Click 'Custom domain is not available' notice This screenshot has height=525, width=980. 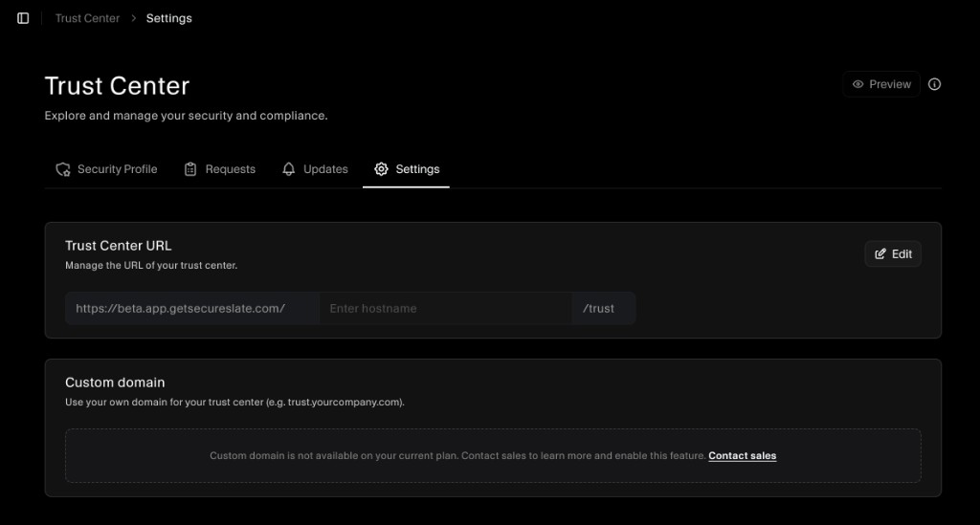tap(457, 456)
